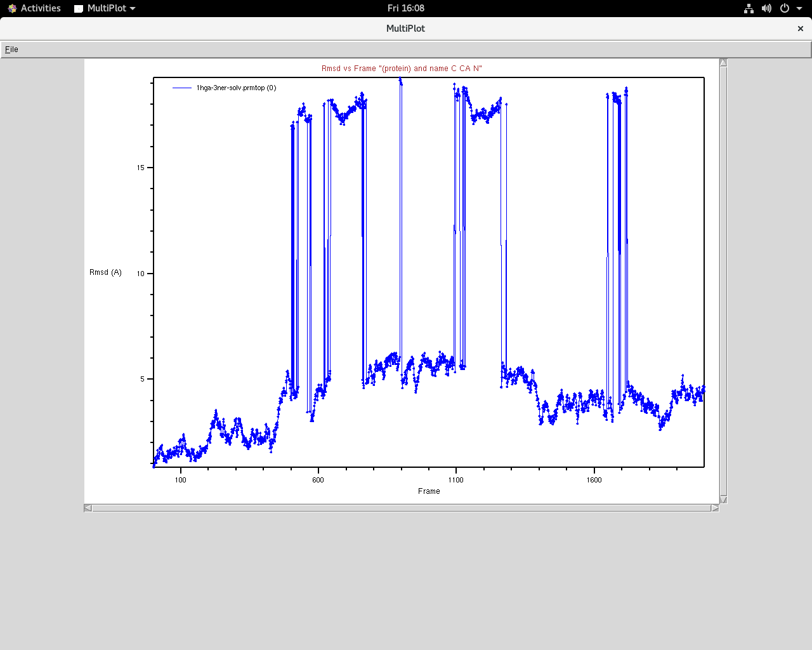Close the MultiPlot window
812x650 pixels.
800,29
